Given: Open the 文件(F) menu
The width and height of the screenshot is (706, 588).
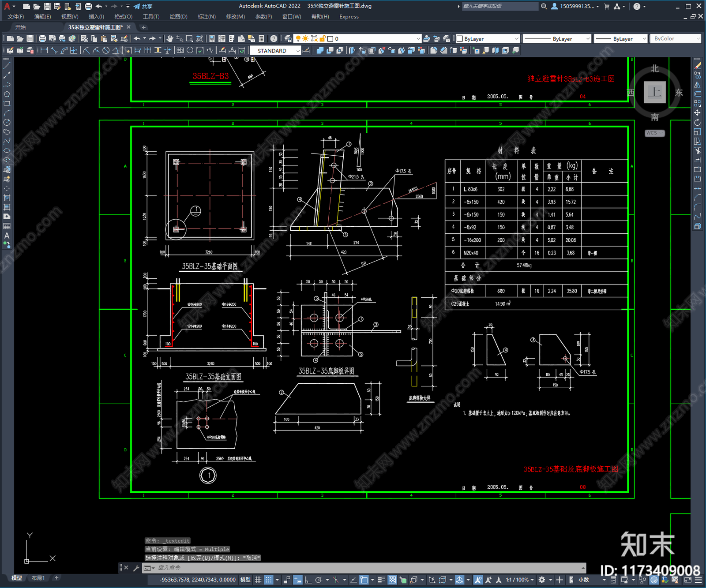Looking at the screenshot, I should (16, 17).
